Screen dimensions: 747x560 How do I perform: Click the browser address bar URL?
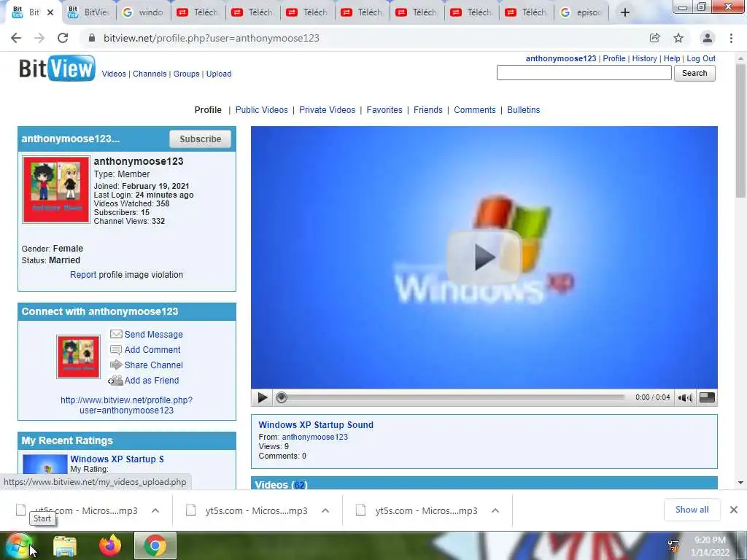[212, 38]
